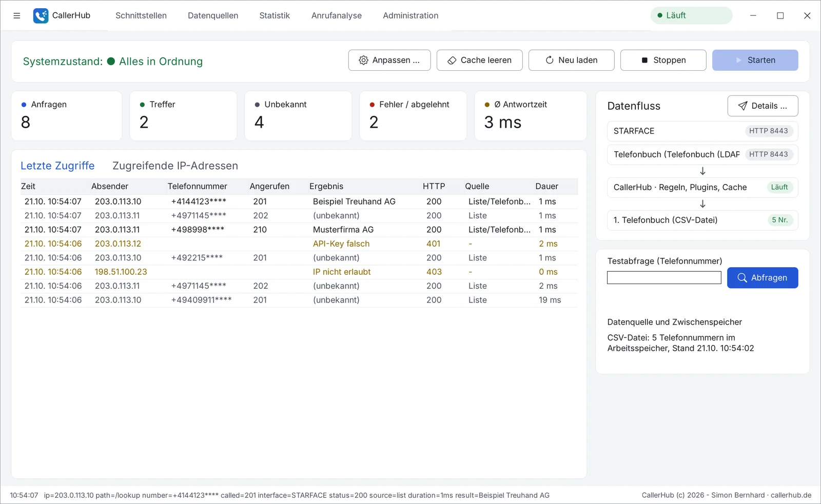Click the 19 ms duration cell
This screenshot has width=821, height=504.
[550, 300]
